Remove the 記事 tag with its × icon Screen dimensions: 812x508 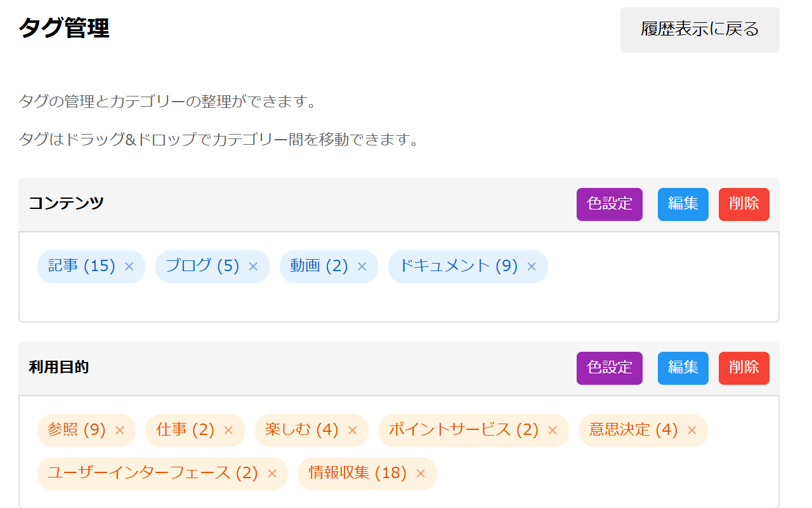[129, 267]
